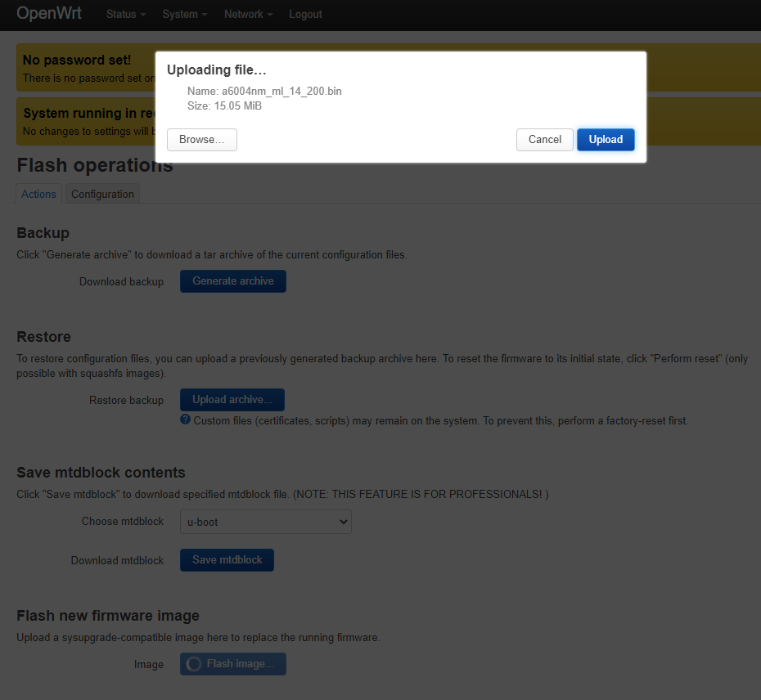Open the Network dropdown menu

[248, 15]
